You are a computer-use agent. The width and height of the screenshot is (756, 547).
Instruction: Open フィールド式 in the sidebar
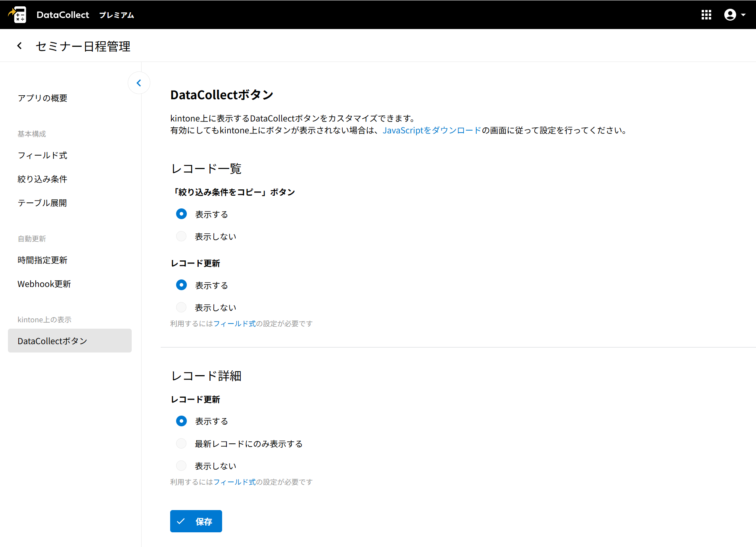pyautogui.click(x=42, y=155)
